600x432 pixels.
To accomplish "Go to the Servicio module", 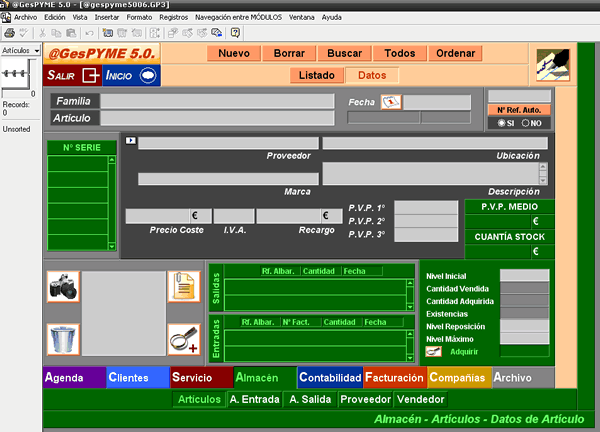I will (202, 378).
